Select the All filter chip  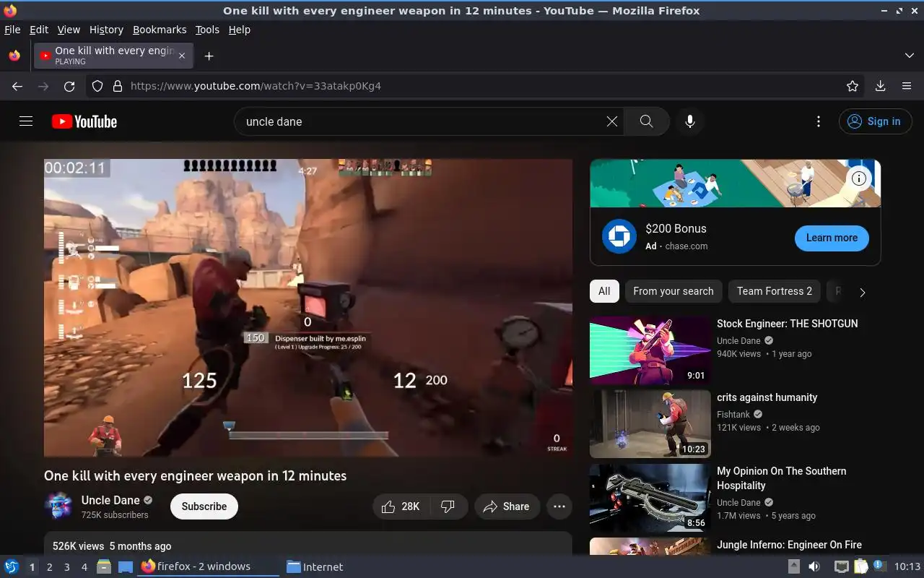pyautogui.click(x=604, y=291)
